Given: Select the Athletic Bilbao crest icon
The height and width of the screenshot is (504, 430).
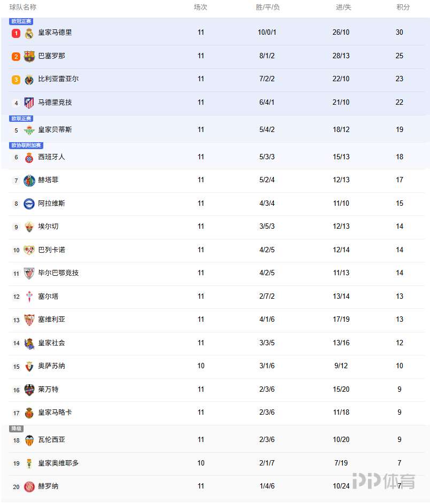Looking at the screenshot, I should point(29,273).
